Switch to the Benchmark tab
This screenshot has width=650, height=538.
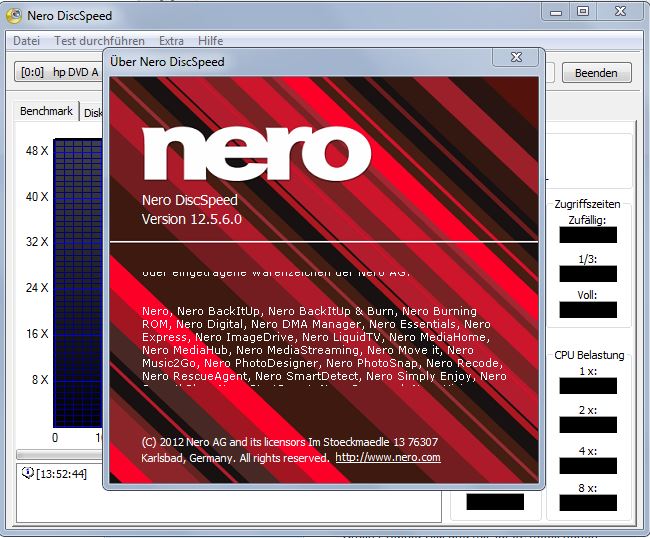pos(46,111)
